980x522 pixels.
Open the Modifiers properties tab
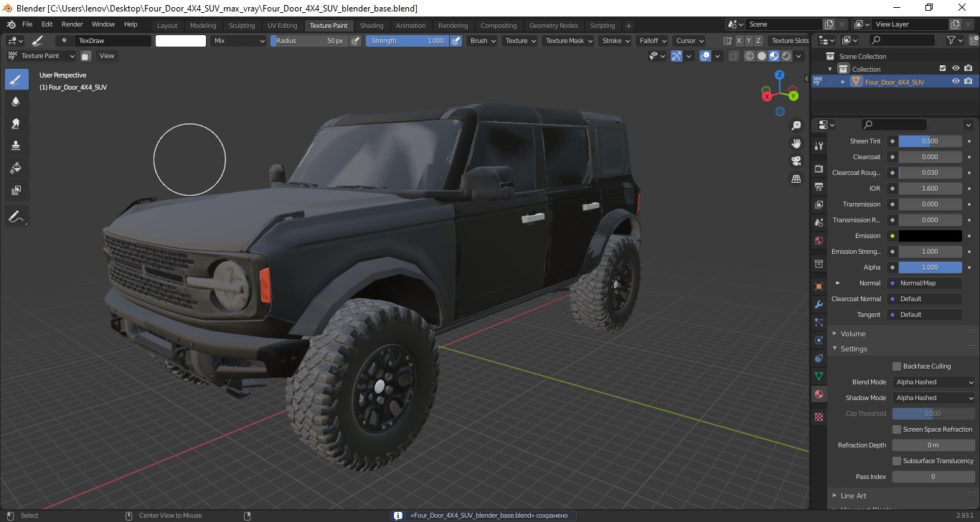pos(819,304)
